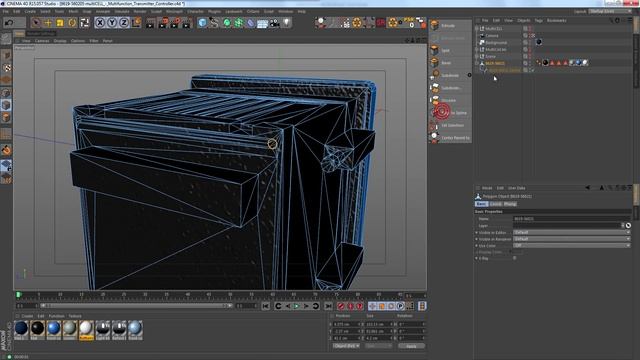This screenshot has width=640, height=360.
Task: Toggle X axis lock
Action: point(100,23)
